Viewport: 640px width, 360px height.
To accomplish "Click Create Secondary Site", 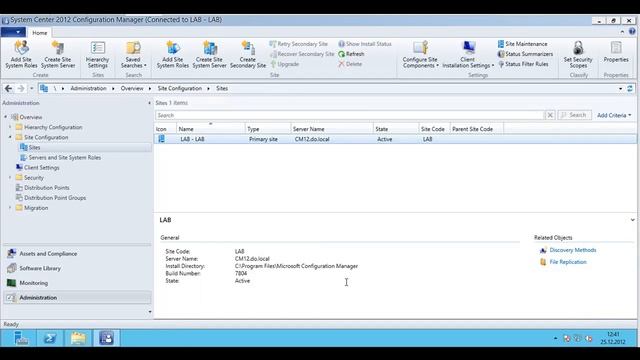I will tap(248, 54).
